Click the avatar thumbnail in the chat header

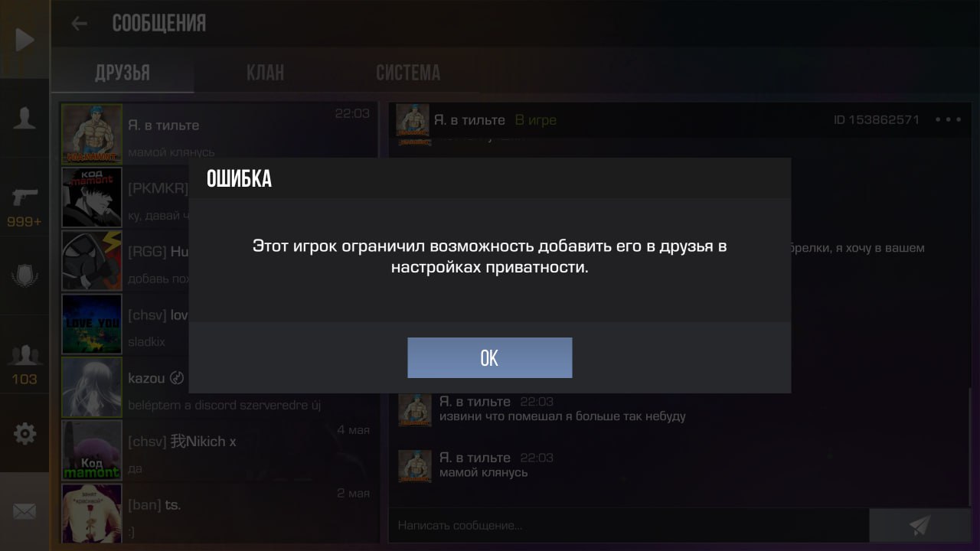click(412, 120)
